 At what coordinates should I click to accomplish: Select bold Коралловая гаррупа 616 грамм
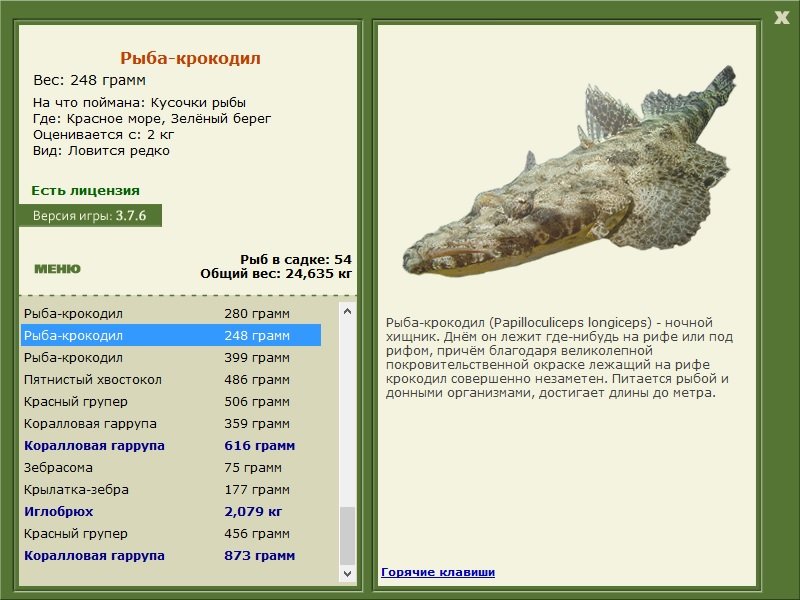click(171, 445)
